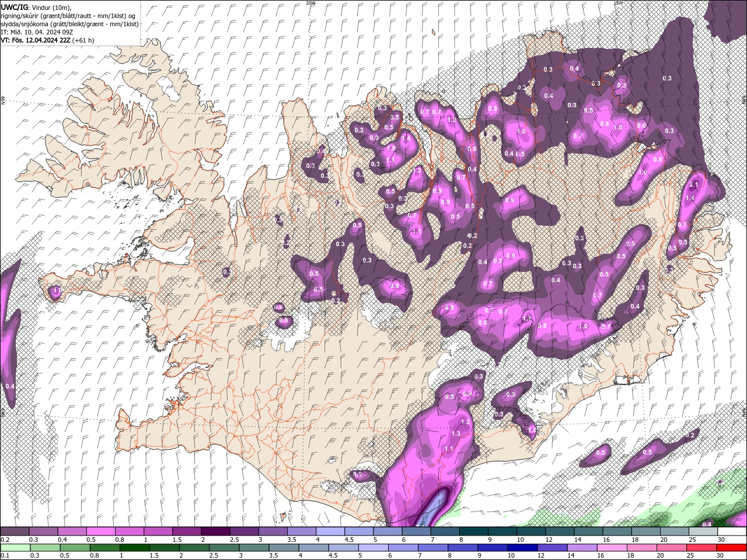This screenshot has width=747, height=560.
Task: Select the 'rigning/skúrir' legend description line
Action: coord(69,15)
